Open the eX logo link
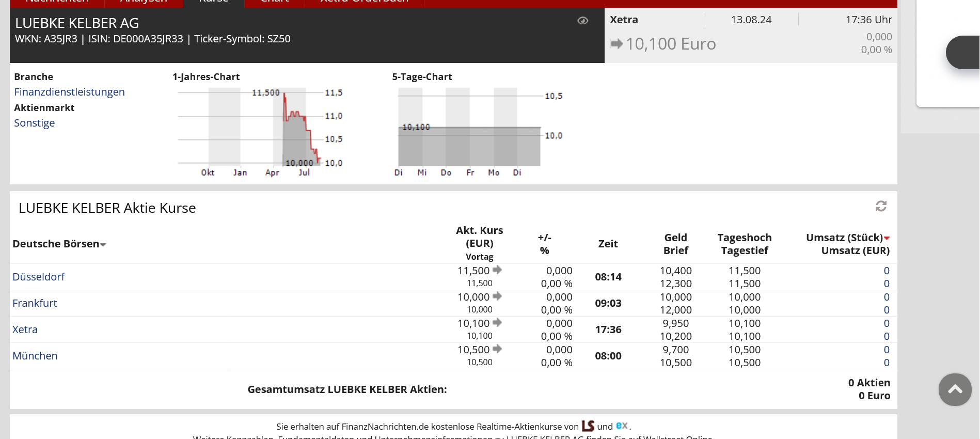This screenshot has width=980, height=439. [622, 426]
